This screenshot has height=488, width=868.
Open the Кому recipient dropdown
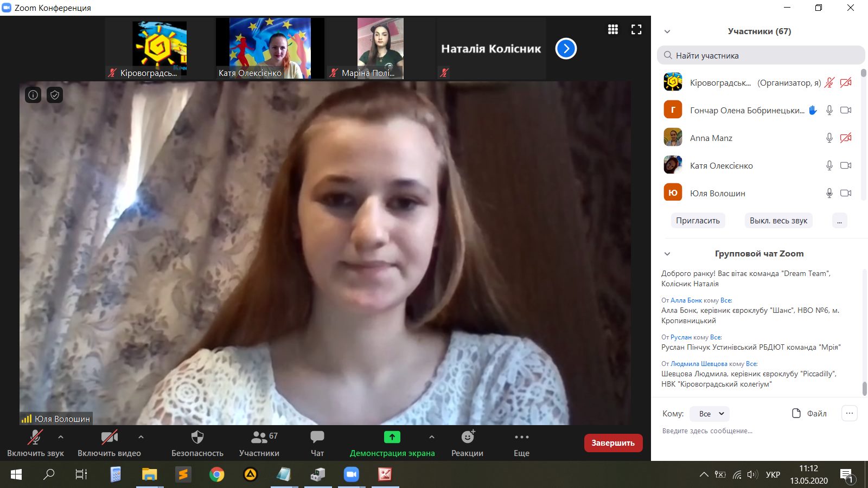pos(710,414)
